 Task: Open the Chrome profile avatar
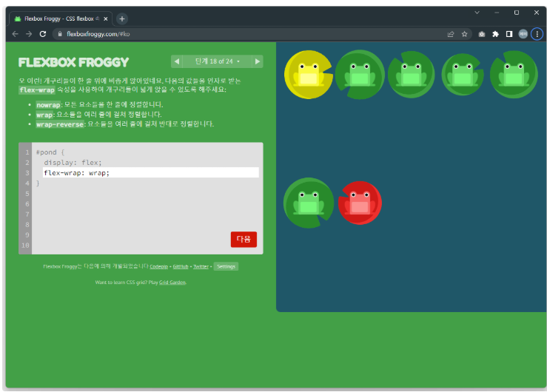[523, 34]
